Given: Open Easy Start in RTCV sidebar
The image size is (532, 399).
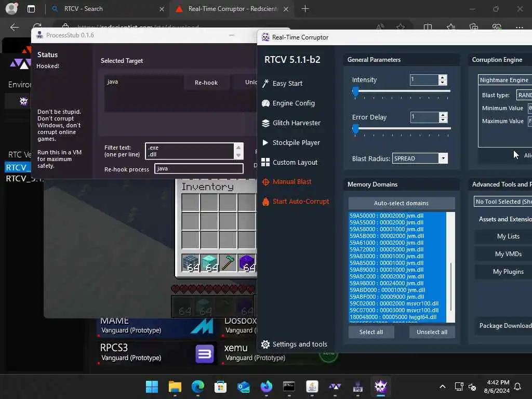Looking at the screenshot, I should [282, 83].
